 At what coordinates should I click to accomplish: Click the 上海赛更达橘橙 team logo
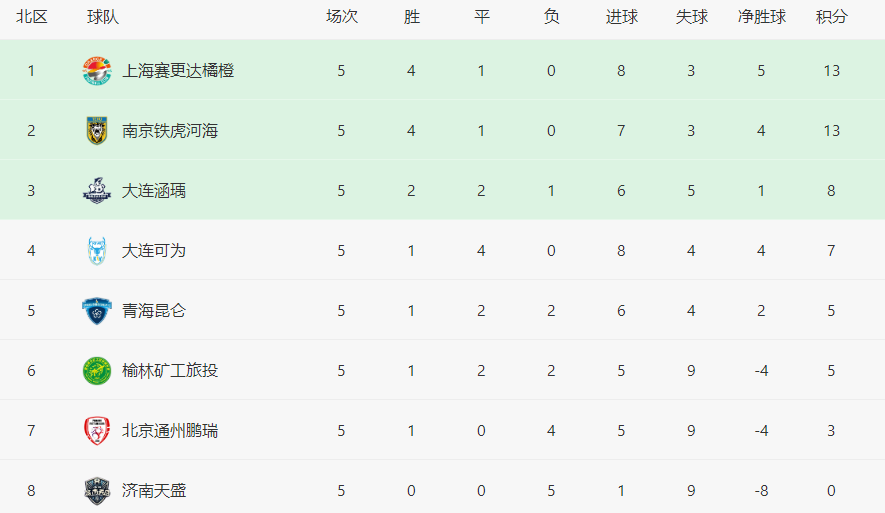click(x=97, y=71)
